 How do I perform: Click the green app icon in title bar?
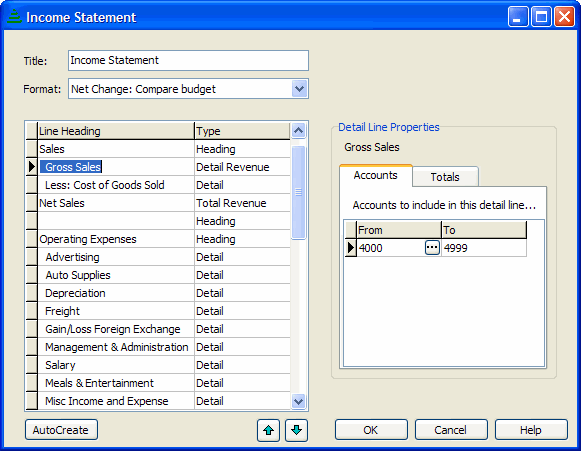pos(14,17)
